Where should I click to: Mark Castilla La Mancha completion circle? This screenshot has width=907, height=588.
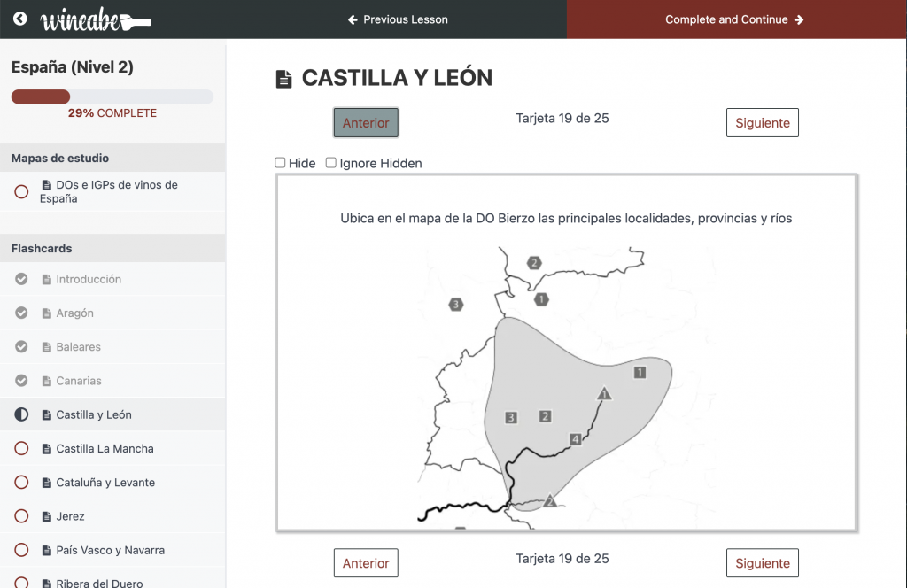pos(21,449)
